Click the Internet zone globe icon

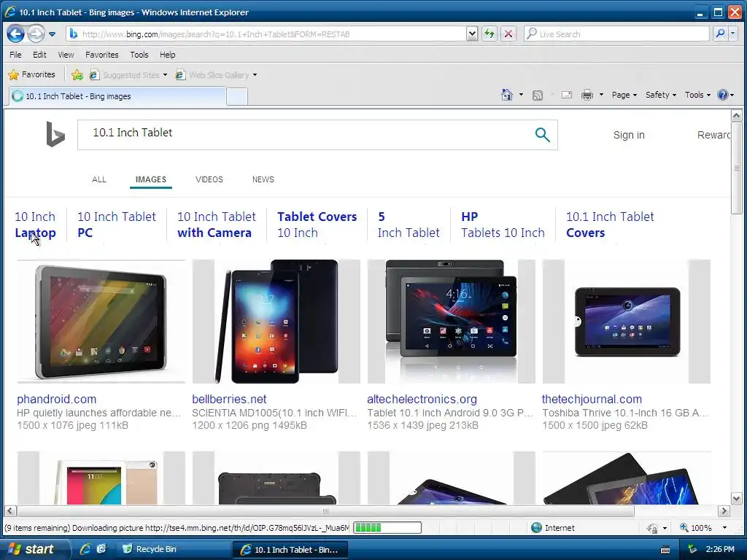(536, 528)
